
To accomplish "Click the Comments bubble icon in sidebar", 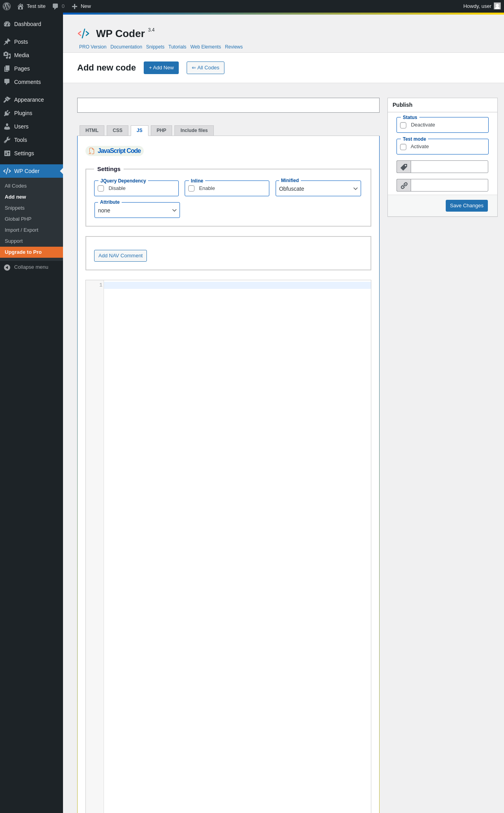I will click(x=7, y=82).
